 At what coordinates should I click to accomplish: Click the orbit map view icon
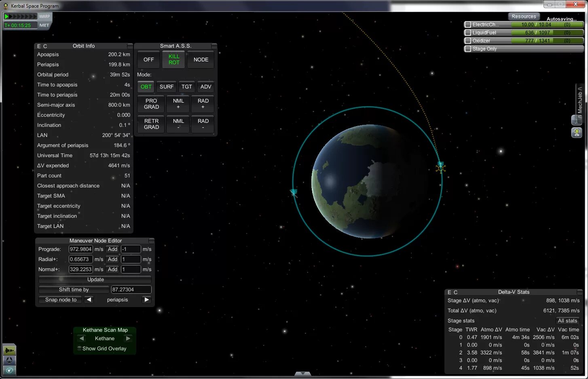(x=9, y=370)
